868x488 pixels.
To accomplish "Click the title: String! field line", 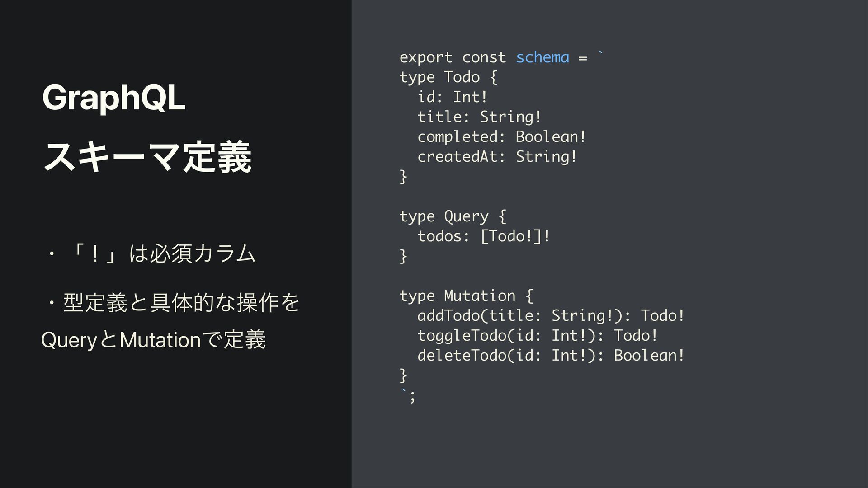I will [479, 117].
